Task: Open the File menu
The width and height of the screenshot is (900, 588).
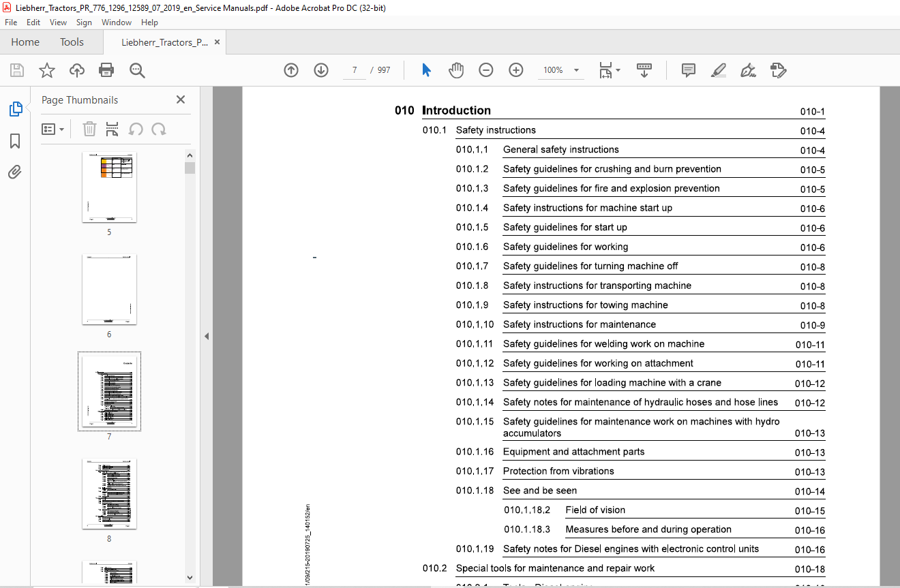Action: (x=11, y=22)
